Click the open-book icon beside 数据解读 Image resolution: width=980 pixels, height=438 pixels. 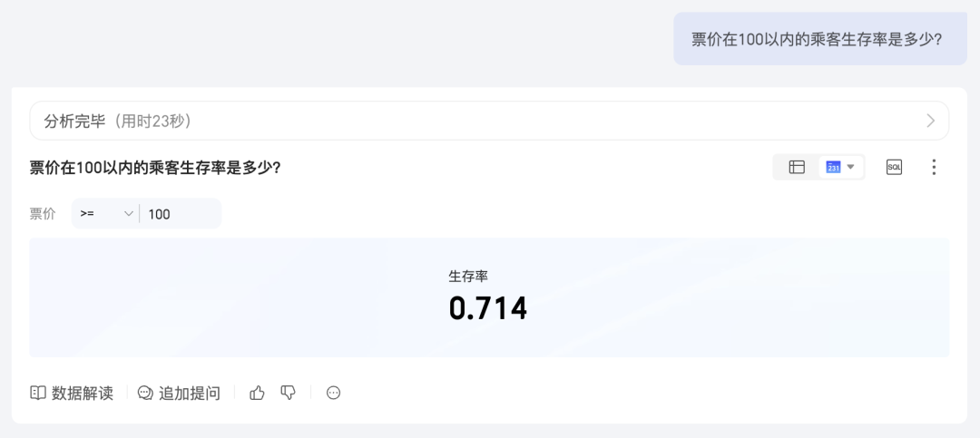38,393
